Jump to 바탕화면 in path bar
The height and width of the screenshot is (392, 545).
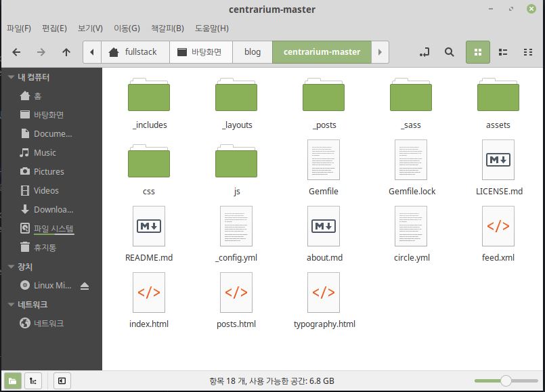click(201, 52)
